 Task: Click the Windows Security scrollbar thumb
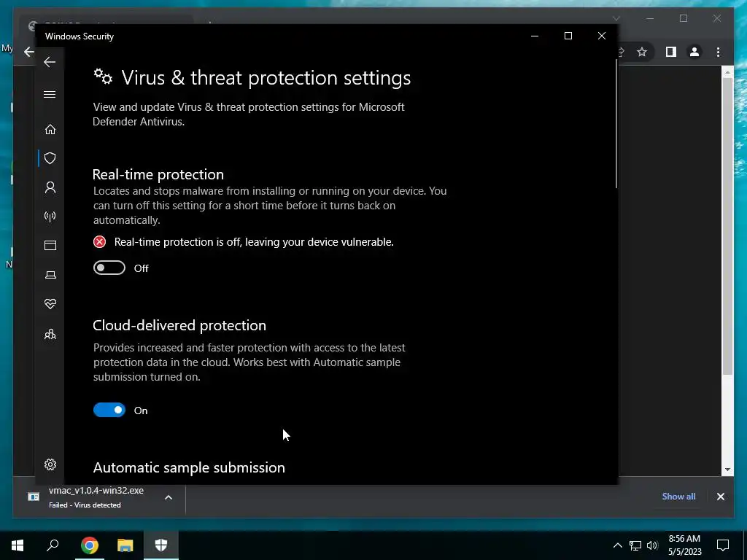pos(616,124)
